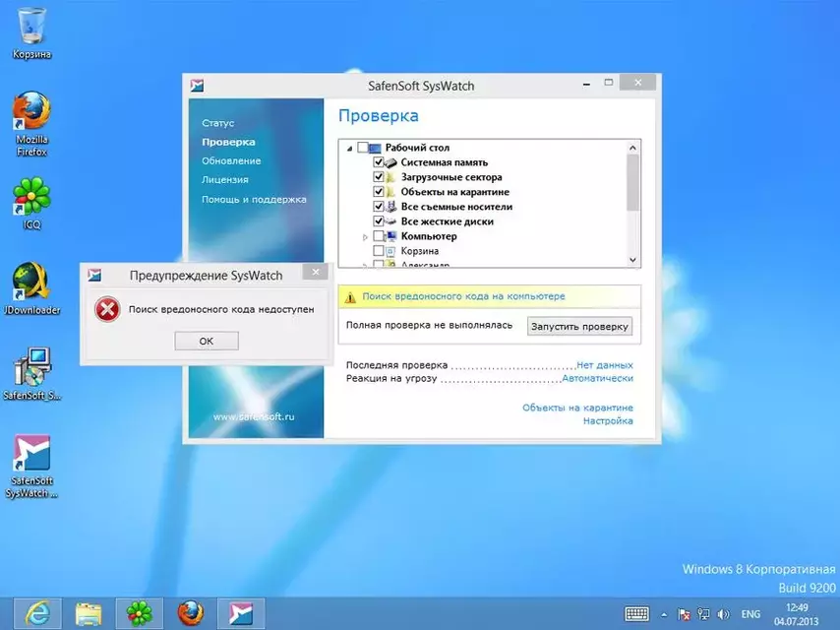Click the Автоматически reaction link

(597, 379)
